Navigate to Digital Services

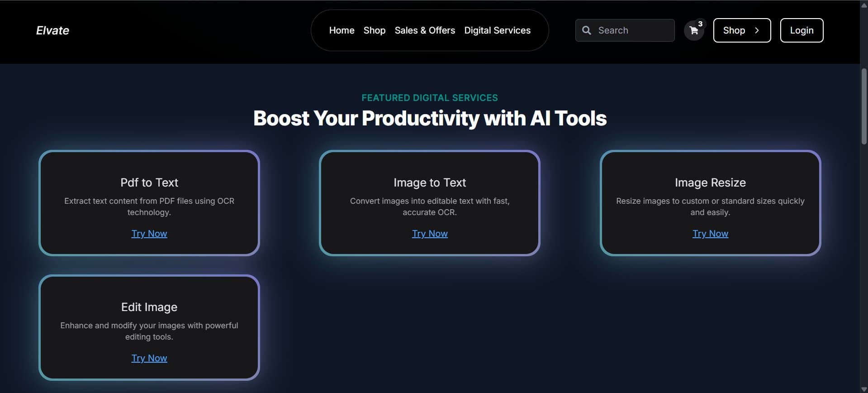(x=497, y=30)
